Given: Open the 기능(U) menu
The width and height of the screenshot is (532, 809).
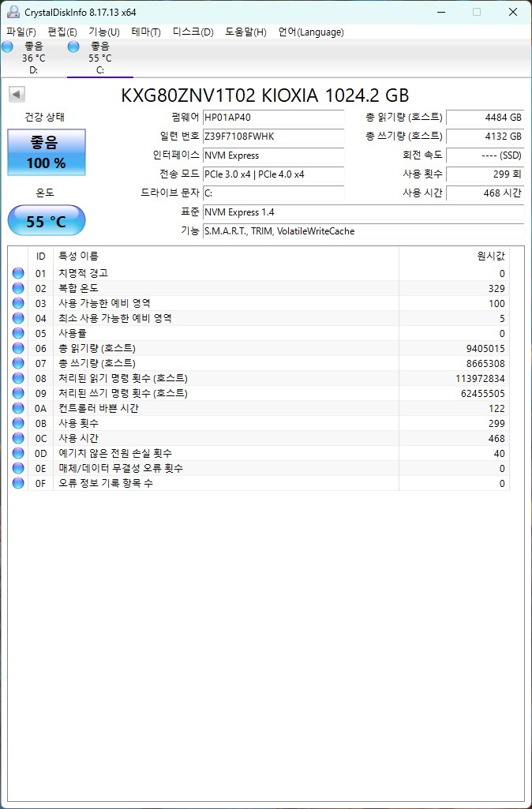Looking at the screenshot, I should (x=103, y=32).
